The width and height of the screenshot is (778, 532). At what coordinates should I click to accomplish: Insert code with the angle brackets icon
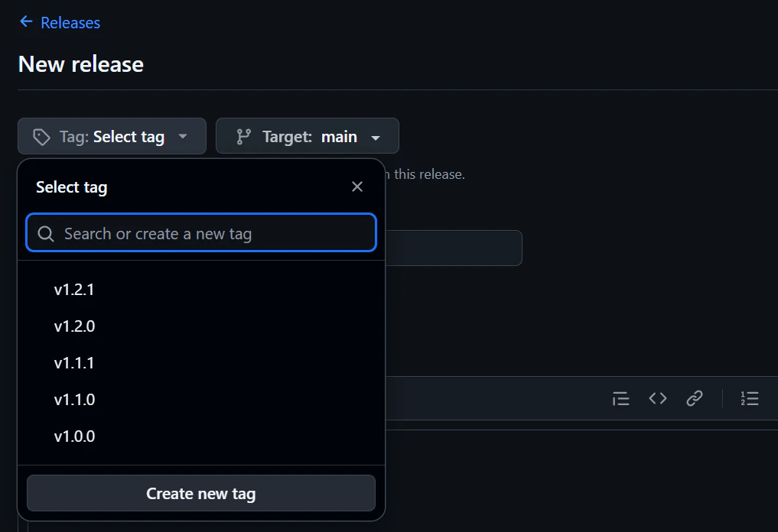[658, 398]
